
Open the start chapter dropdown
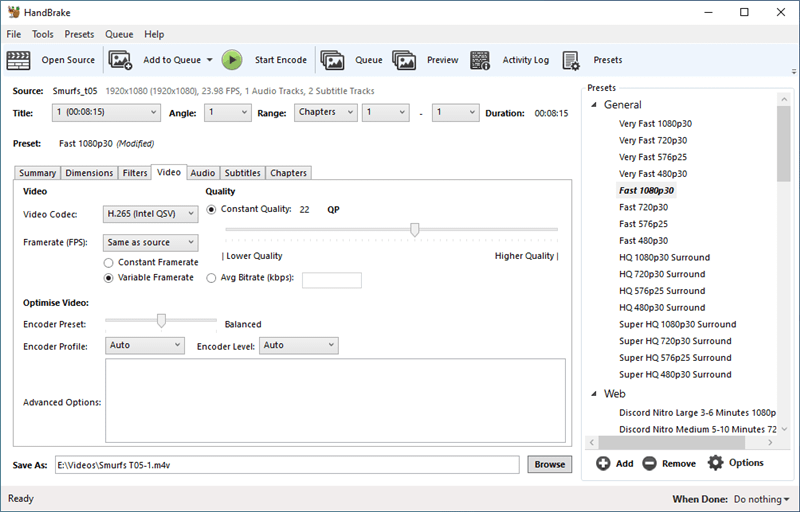386,113
